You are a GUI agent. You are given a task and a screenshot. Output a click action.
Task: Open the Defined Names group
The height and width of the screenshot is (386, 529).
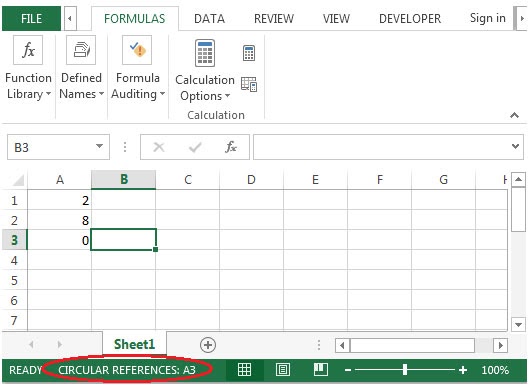81,68
